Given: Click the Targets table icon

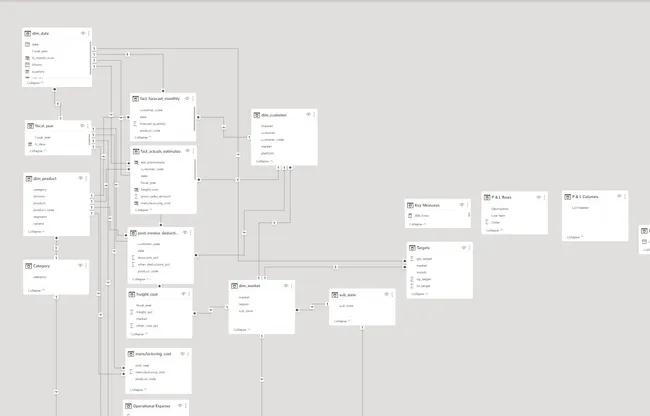Looking at the screenshot, I should coord(412,248).
